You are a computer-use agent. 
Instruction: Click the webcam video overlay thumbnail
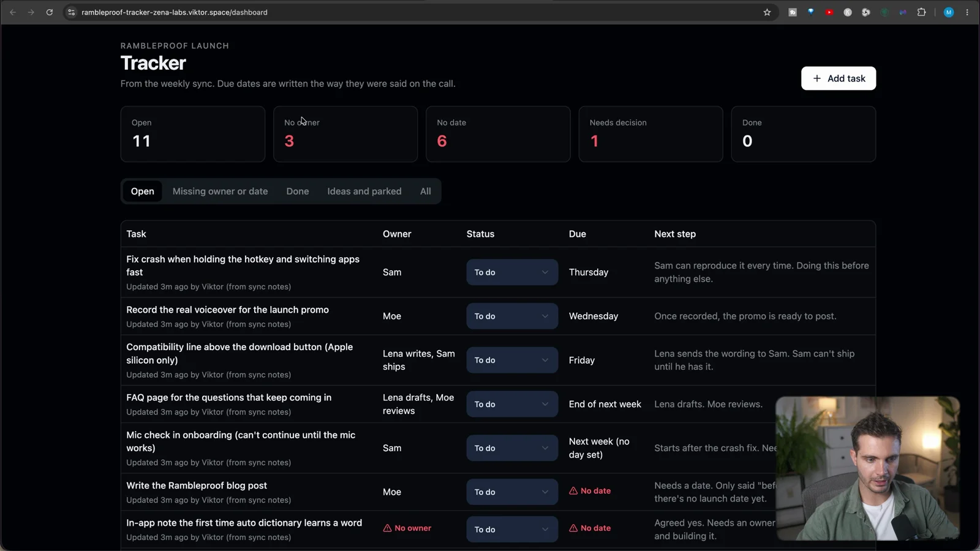click(867, 468)
